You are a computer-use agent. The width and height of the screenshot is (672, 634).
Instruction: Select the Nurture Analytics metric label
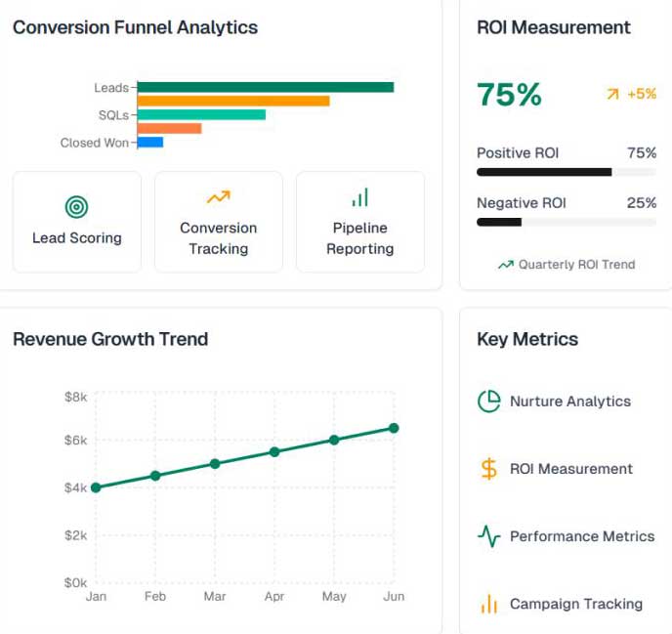pyautogui.click(x=570, y=402)
